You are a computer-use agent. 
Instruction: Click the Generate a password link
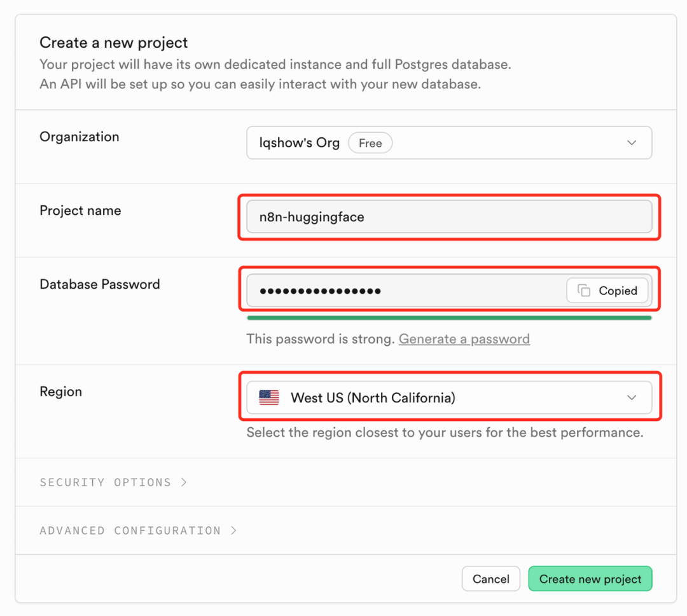pos(464,339)
